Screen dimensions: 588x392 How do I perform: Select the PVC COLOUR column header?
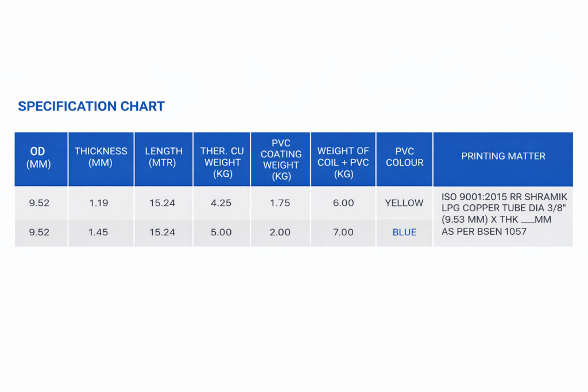(405, 157)
